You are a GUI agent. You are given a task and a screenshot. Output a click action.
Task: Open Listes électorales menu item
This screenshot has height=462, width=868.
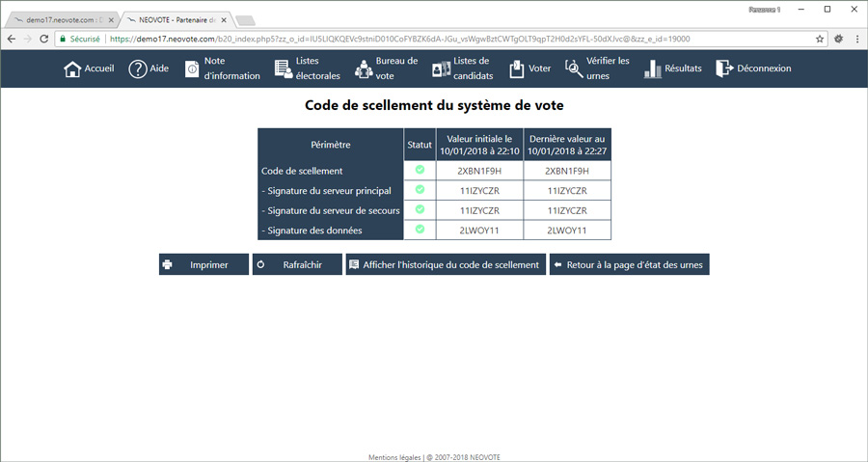pos(308,68)
